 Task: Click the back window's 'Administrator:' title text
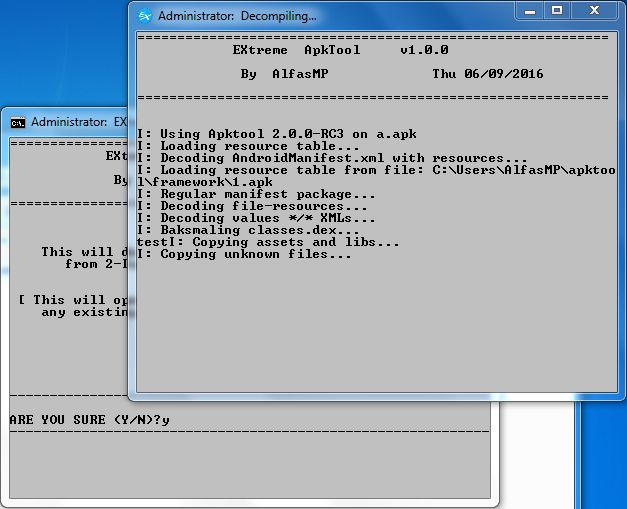coord(69,122)
